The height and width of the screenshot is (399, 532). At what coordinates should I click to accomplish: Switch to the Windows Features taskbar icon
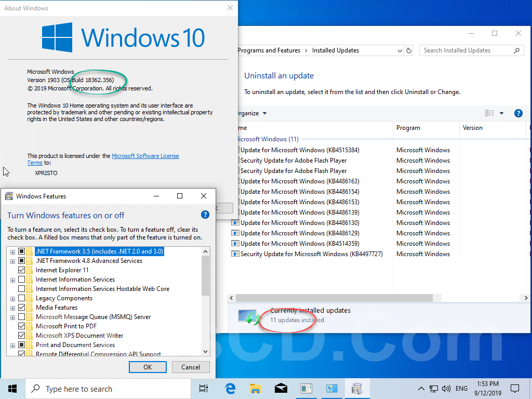(357, 389)
